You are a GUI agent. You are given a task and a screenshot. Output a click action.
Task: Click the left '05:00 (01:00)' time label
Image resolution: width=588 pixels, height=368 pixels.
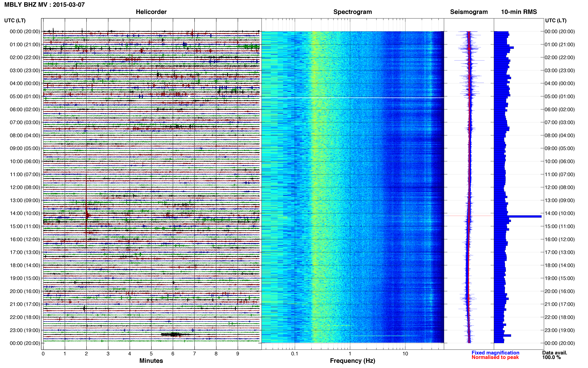coord(25,96)
